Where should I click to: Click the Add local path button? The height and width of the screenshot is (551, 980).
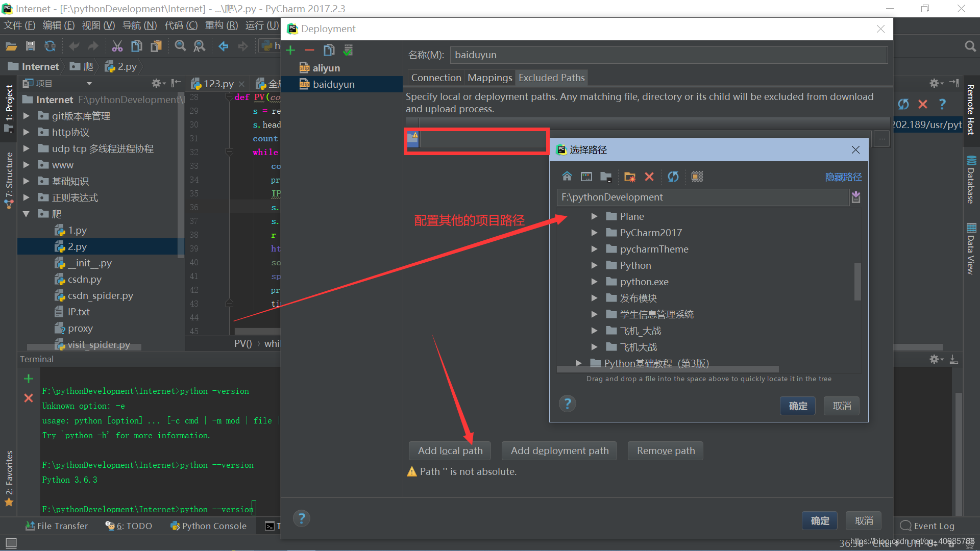[451, 450]
